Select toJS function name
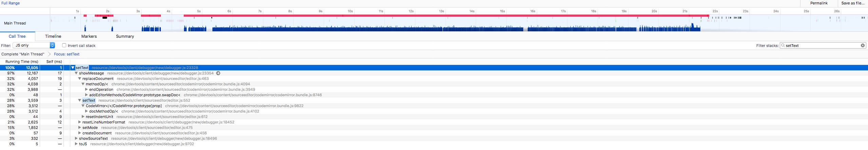Image resolution: width=868 pixels, height=150 pixels. (83, 144)
